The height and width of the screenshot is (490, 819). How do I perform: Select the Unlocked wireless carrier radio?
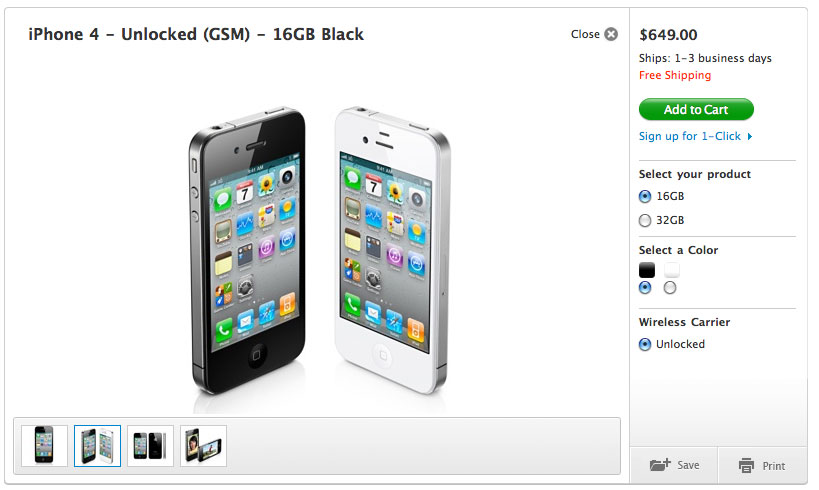645,344
